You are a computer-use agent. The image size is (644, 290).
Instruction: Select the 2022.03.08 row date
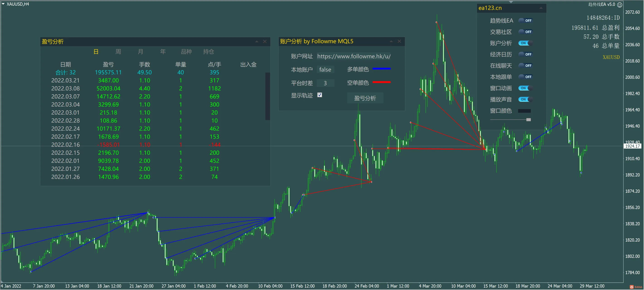pos(66,88)
